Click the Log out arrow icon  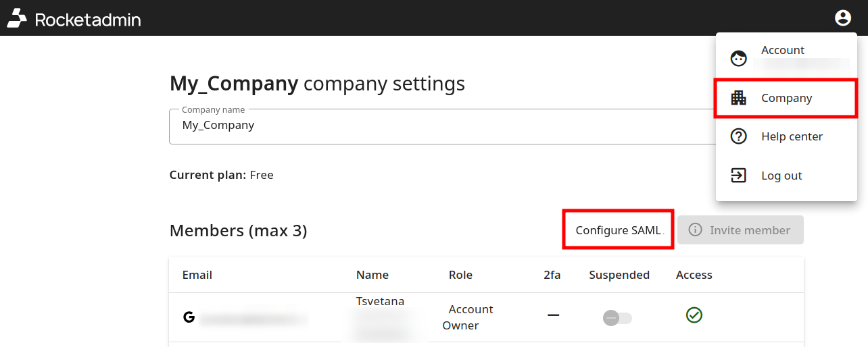[x=739, y=176]
